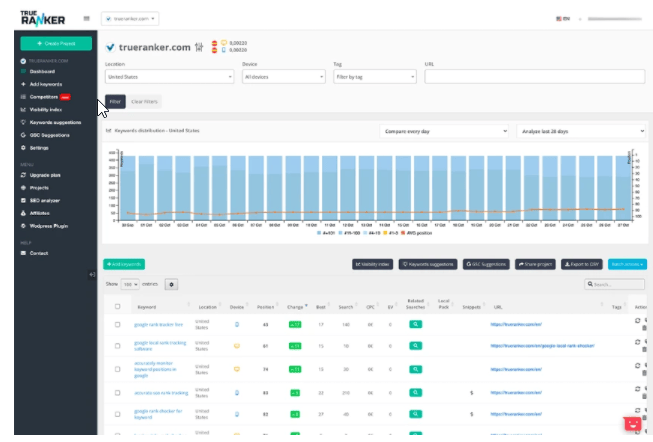Screen dimensions: 653x442
Task: Expand the 'Compare every day' dropdown
Action: click(445, 130)
